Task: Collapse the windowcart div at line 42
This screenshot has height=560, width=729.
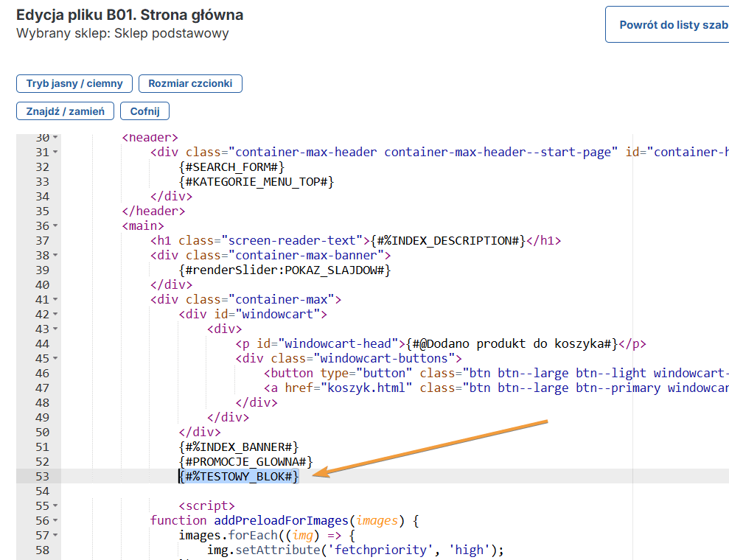Action: point(55,315)
